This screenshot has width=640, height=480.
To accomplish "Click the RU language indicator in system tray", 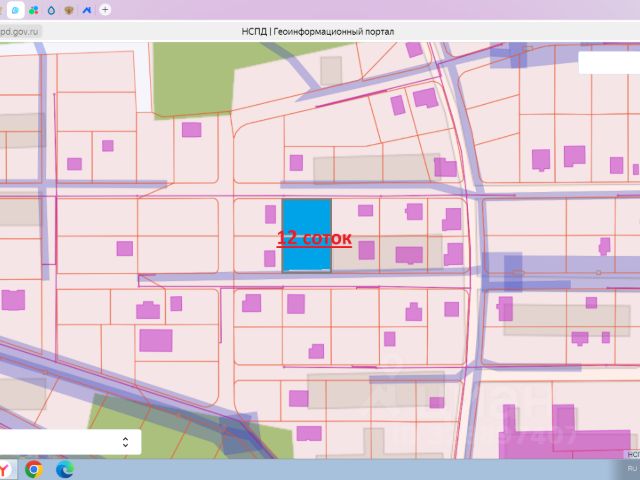I will (632, 469).
